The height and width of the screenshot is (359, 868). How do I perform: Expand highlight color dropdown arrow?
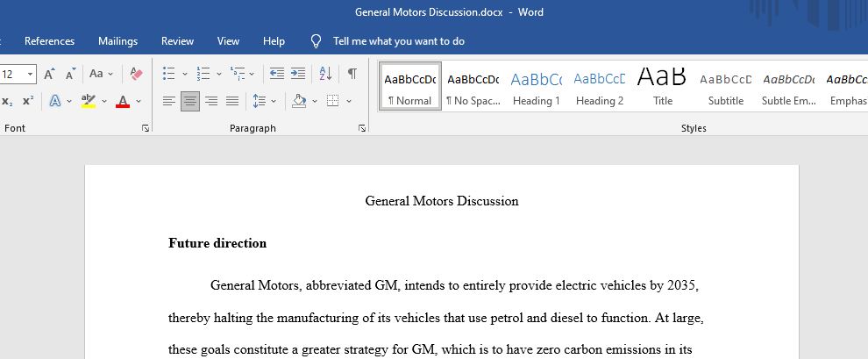(104, 102)
